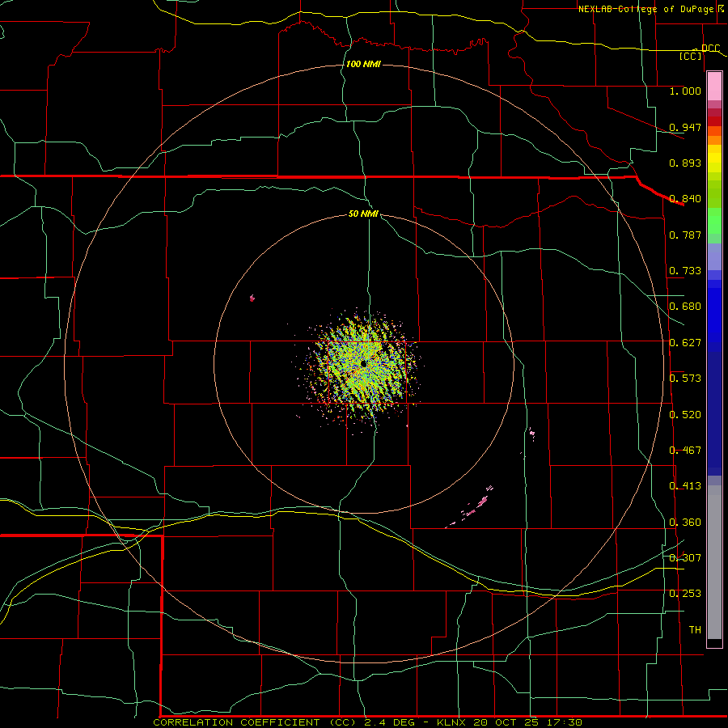Click the 0.307 color scale label

[x=685, y=557]
